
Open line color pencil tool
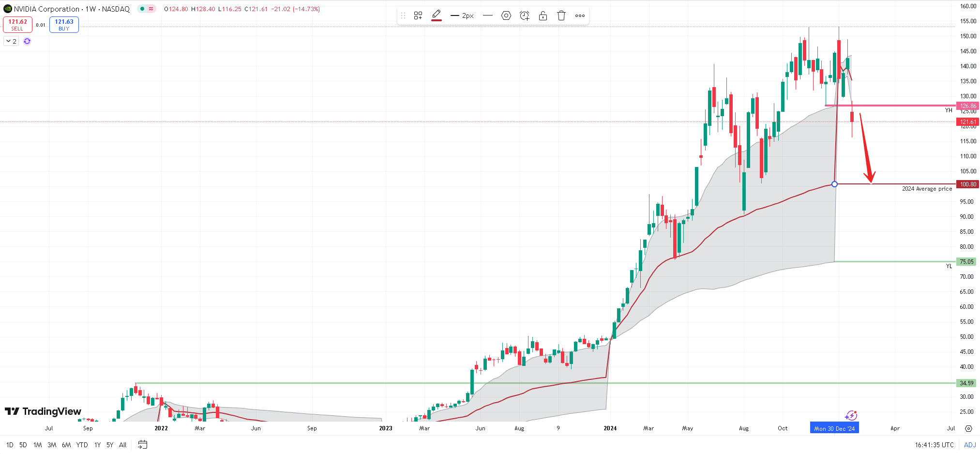pos(437,15)
